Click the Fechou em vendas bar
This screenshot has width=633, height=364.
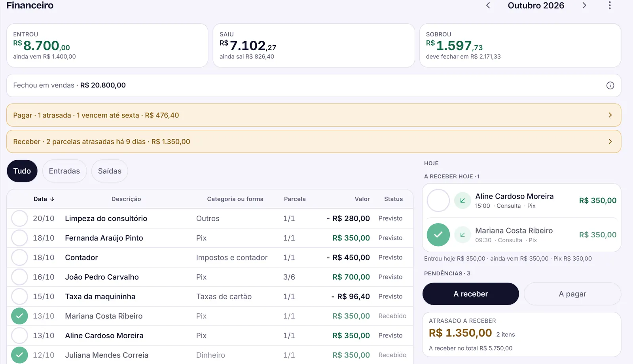click(314, 85)
